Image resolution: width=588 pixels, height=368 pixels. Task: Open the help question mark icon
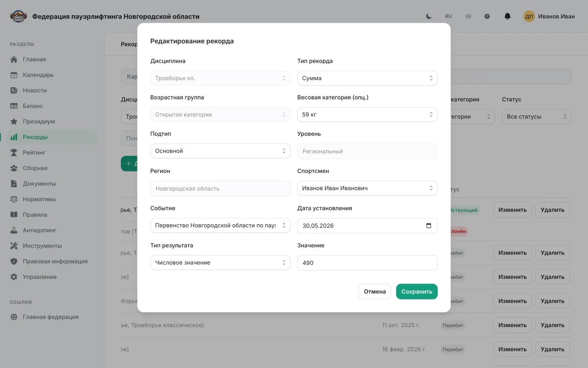click(487, 16)
